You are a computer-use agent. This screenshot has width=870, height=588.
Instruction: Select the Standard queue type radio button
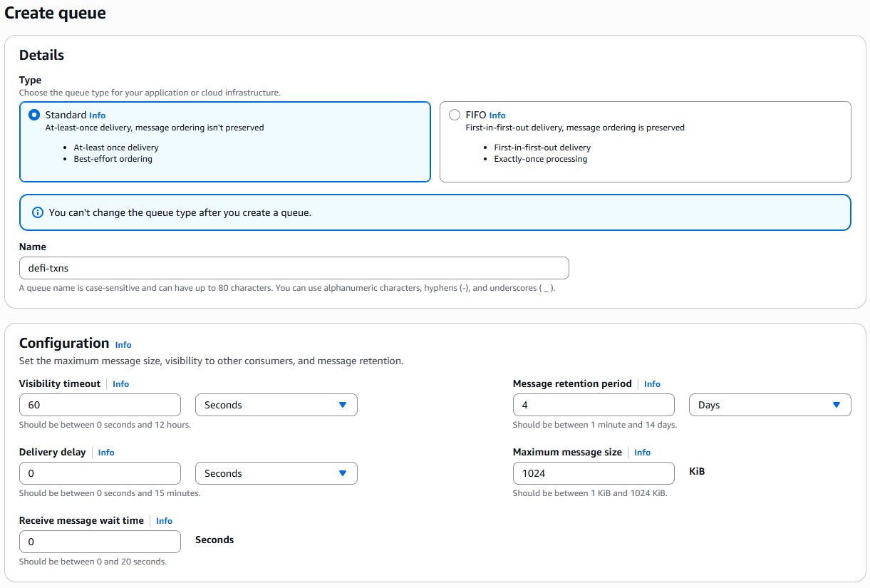[x=33, y=115]
